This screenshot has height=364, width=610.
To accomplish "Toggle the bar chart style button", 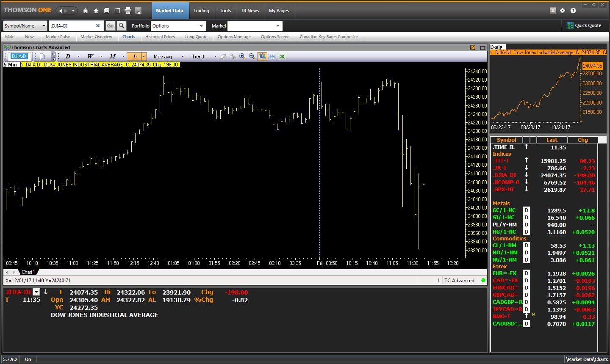I will [x=262, y=56].
